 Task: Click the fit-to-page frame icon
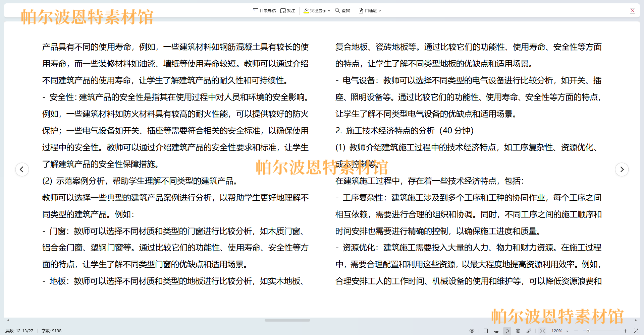[x=542, y=331]
